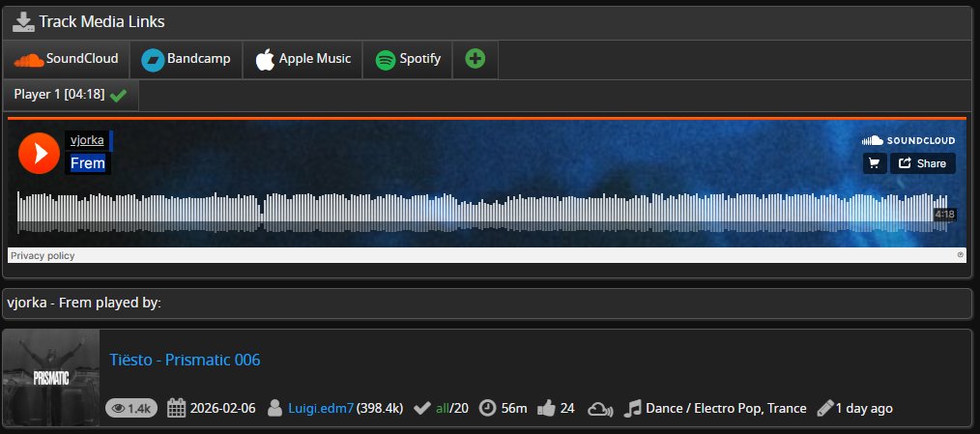The height and width of the screenshot is (434, 980).
Task: Click the shopping cart buy icon
Action: click(875, 163)
